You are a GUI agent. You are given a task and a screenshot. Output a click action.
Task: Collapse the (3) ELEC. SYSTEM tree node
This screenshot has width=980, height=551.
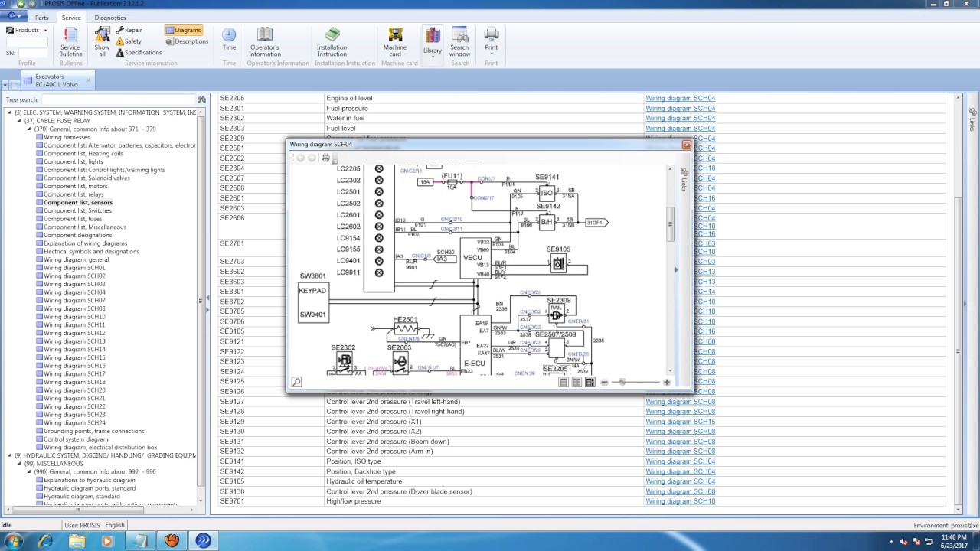click(11, 112)
